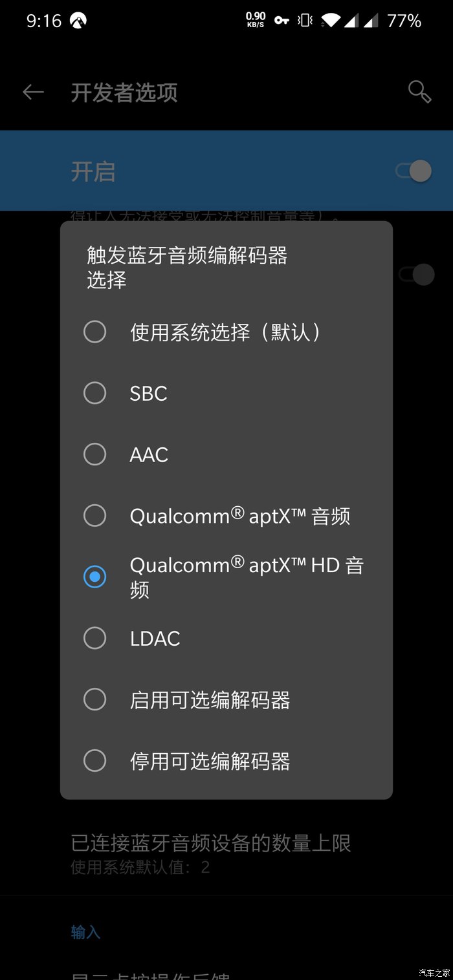Choose the LDAC codec option
This screenshot has width=453, height=980.
(x=226, y=638)
